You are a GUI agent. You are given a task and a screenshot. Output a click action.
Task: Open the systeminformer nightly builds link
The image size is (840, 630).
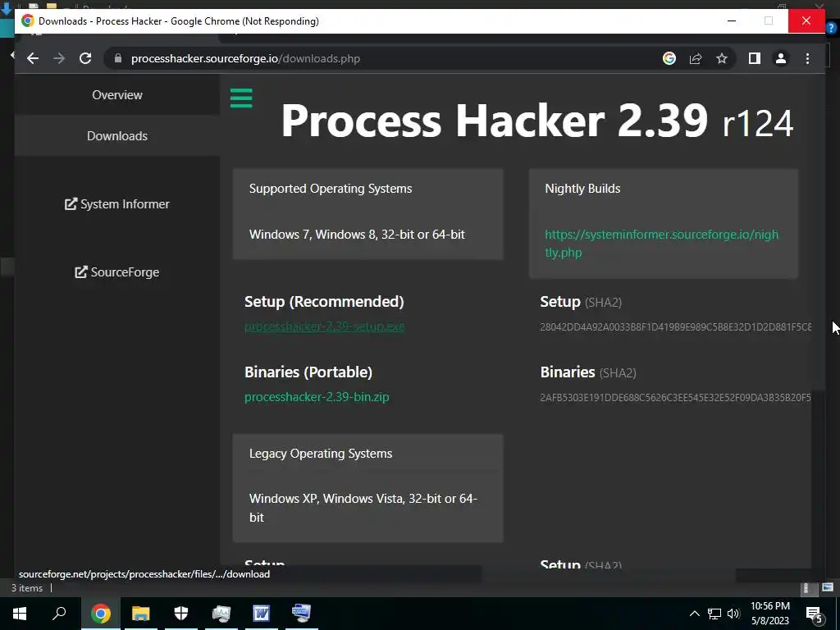(x=662, y=243)
